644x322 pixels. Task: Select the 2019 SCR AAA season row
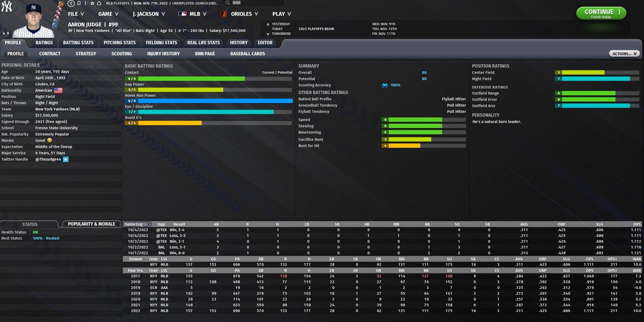point(382,288)
